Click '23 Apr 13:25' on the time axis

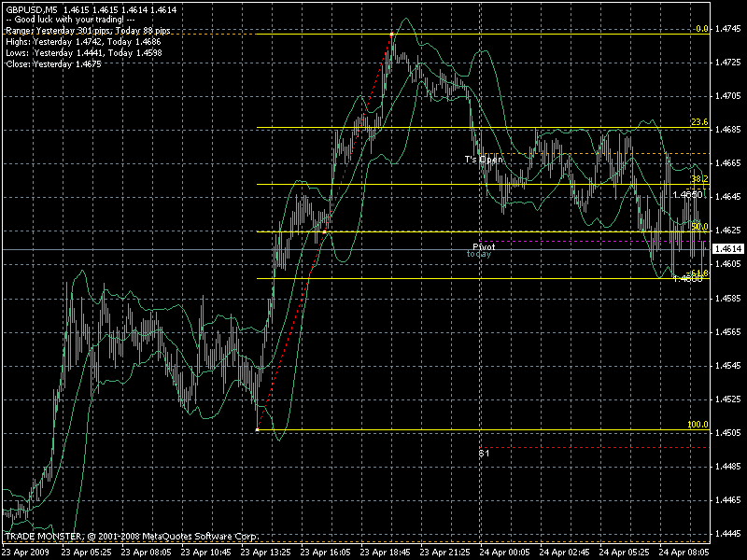265,553
